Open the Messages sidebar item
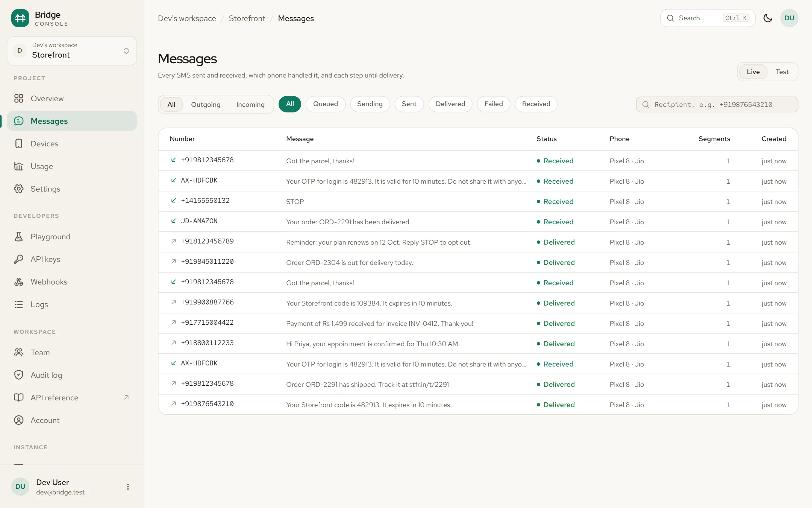 (72, 121)
